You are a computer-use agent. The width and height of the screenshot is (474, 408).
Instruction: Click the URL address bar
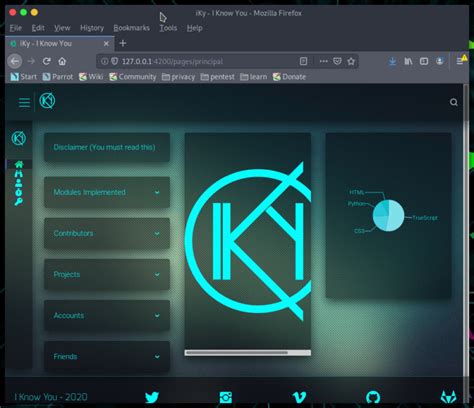[x=208, y=61]
